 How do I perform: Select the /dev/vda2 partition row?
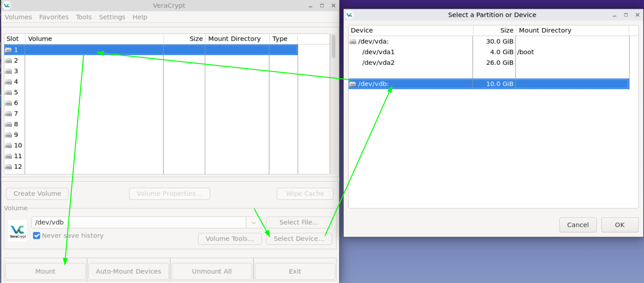tap(489, 63)
